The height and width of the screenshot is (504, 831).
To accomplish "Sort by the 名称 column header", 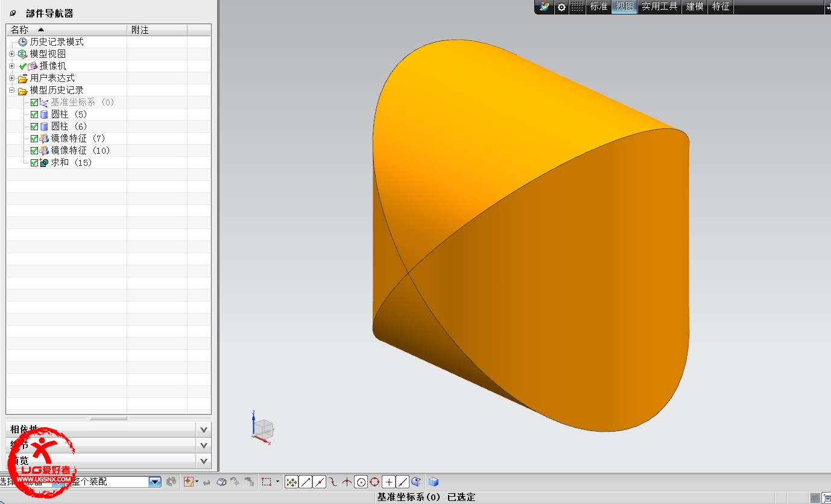I will click(x=66, y=30).
